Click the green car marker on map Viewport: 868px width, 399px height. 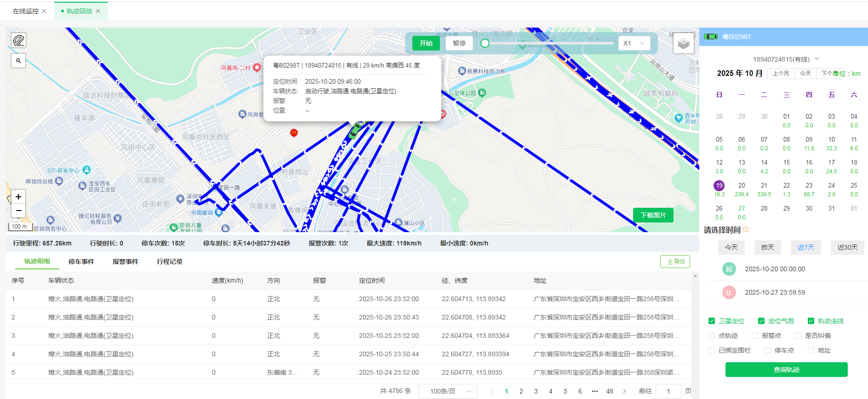(355, 131)
